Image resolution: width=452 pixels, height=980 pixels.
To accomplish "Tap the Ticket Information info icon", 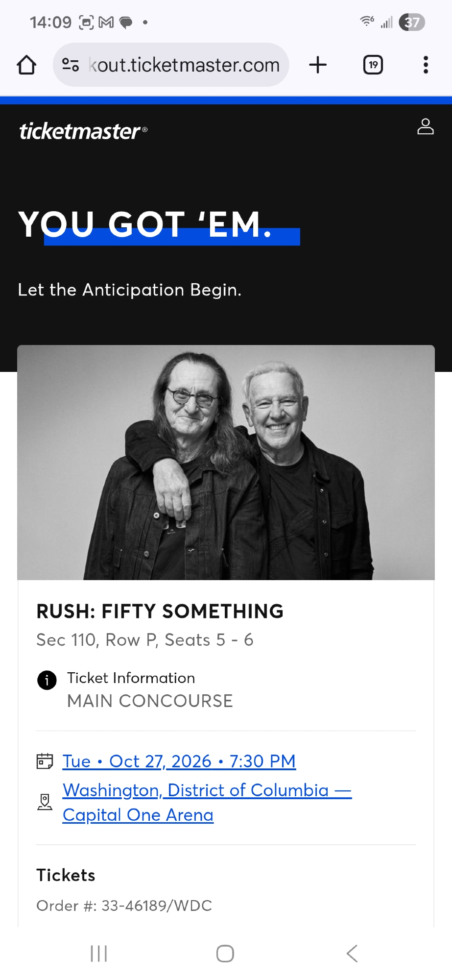I will pos(47,680).
